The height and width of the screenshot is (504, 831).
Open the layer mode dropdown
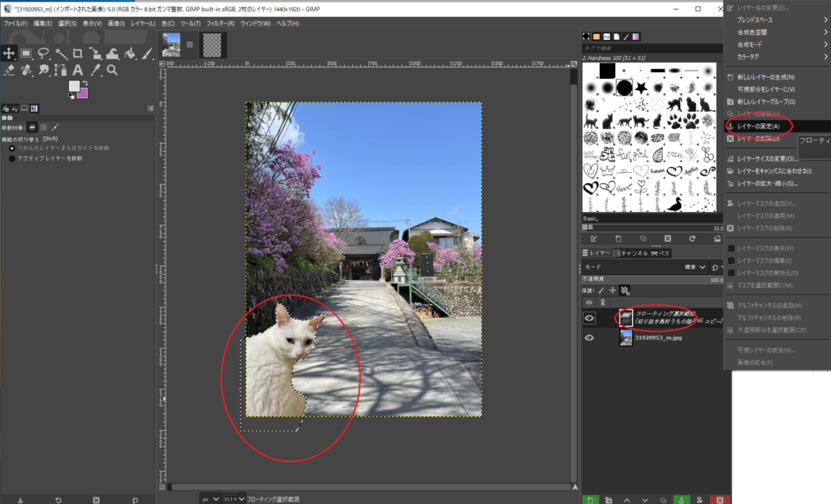[690, 266]
